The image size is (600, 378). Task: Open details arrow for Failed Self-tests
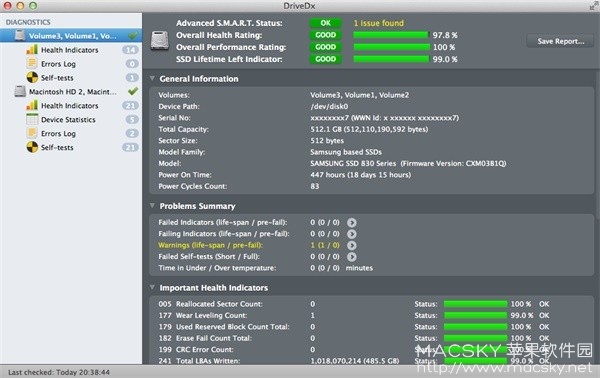[x=352, y=257]
